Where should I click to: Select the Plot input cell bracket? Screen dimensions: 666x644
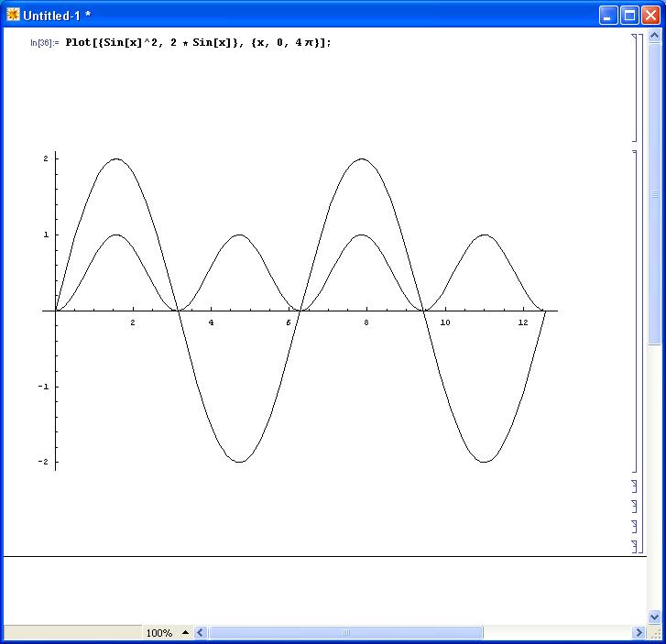tap(634, 87)
